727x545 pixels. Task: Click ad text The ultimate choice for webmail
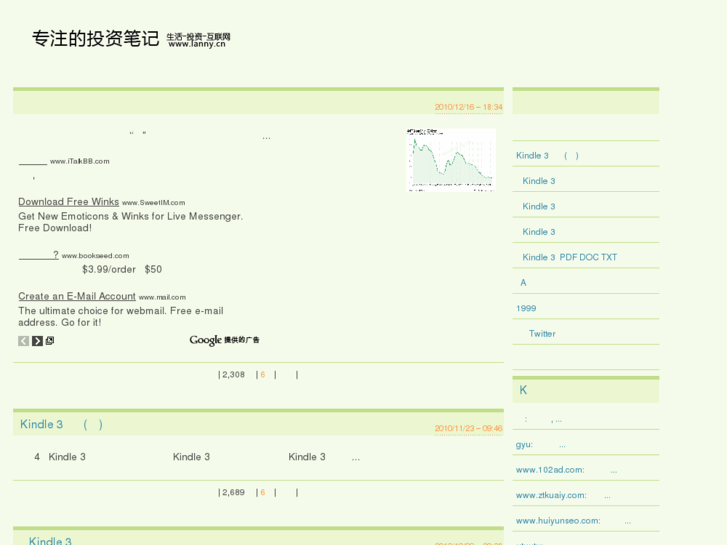pyautogui.click(x=121, y=317)
